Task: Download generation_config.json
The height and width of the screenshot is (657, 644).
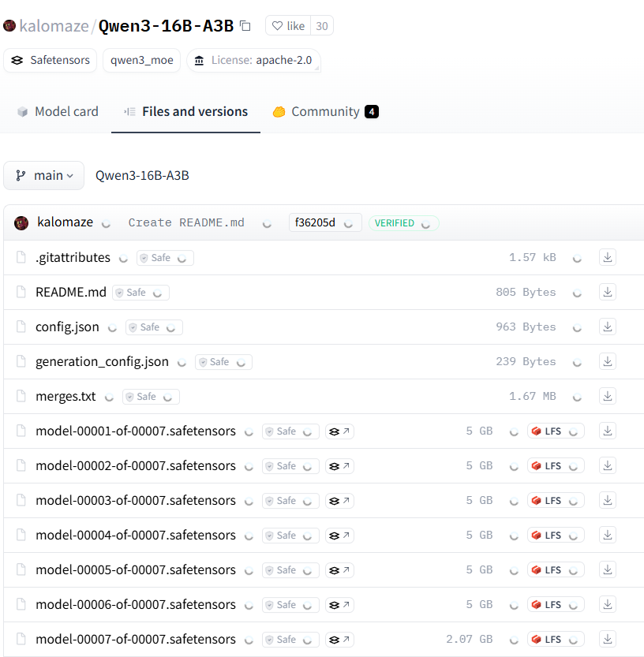Action: pyautogui.click(x=608, y=361)
